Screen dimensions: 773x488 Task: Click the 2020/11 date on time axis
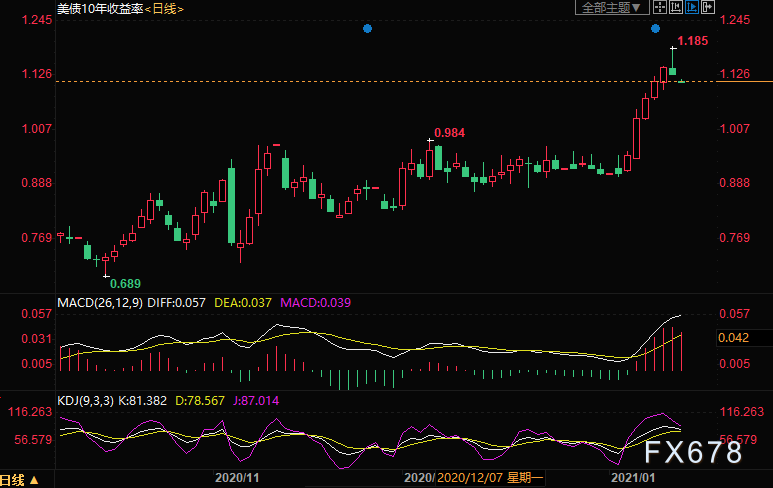[237, 478]
